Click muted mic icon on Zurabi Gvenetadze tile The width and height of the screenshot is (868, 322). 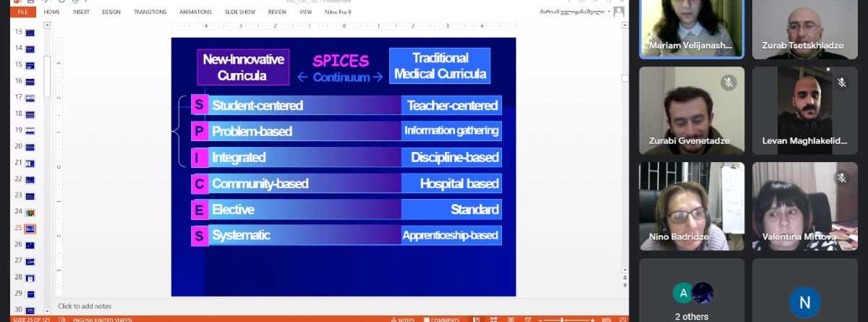(x=728, y=82)
